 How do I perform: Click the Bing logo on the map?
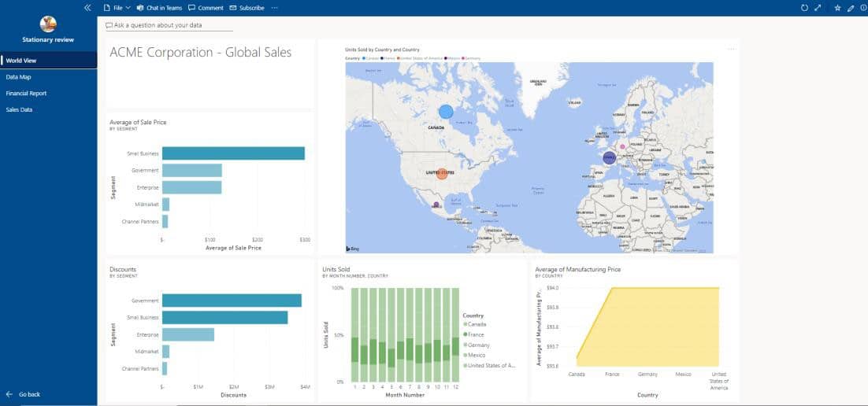tap(353, 249)
